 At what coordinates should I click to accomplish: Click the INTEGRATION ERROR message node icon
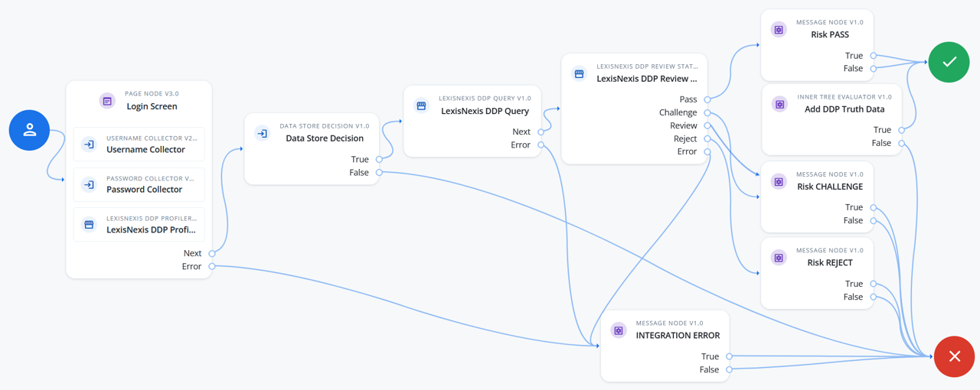point(619,330)
